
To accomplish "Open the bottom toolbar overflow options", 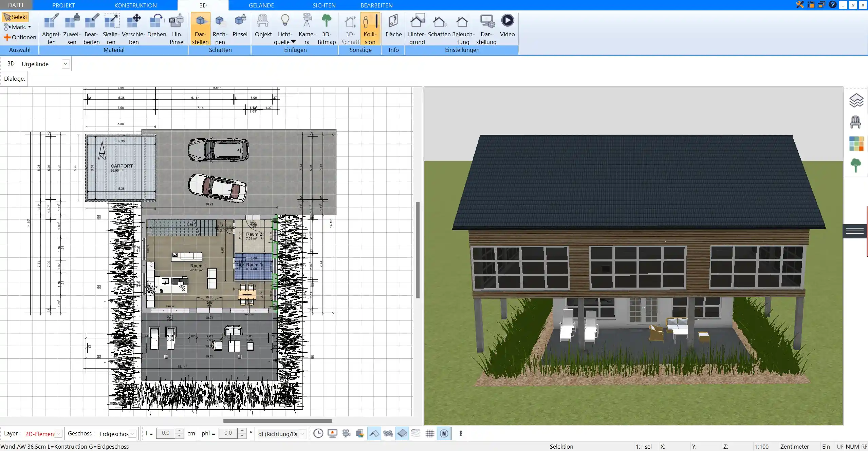I will pos(461,433).
